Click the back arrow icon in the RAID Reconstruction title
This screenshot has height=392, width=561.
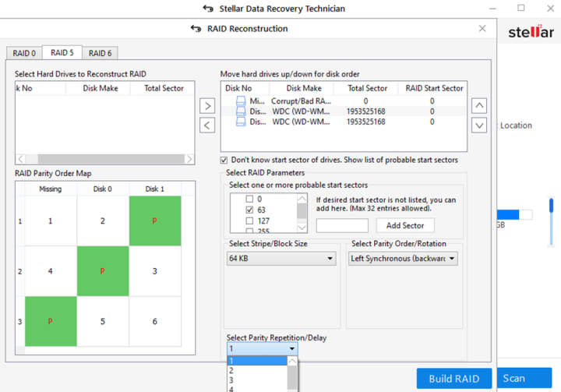pos(196,29)
